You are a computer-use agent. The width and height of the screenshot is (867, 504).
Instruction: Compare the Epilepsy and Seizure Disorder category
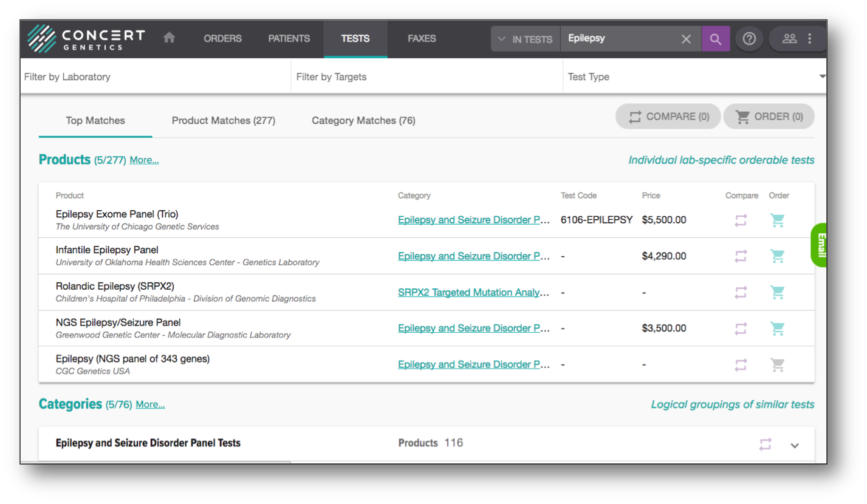coord(765,444)
